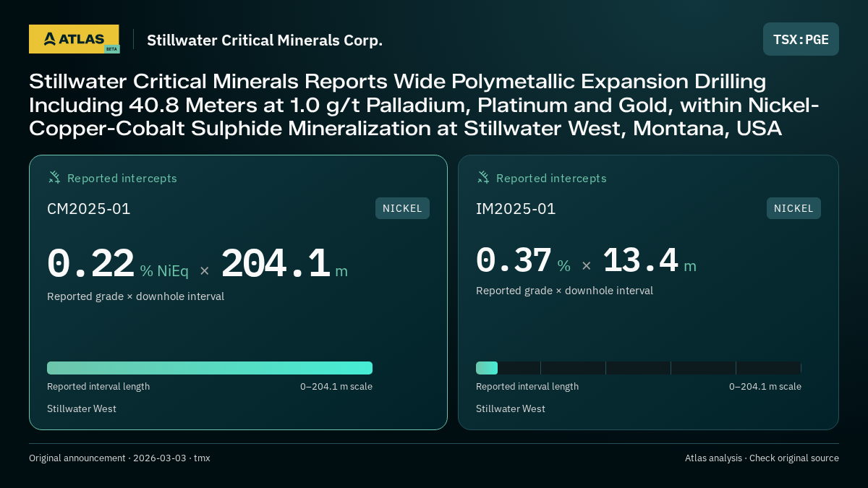Click '0–204.1 m scale' in CM2025-01 card

pos(336,387)
